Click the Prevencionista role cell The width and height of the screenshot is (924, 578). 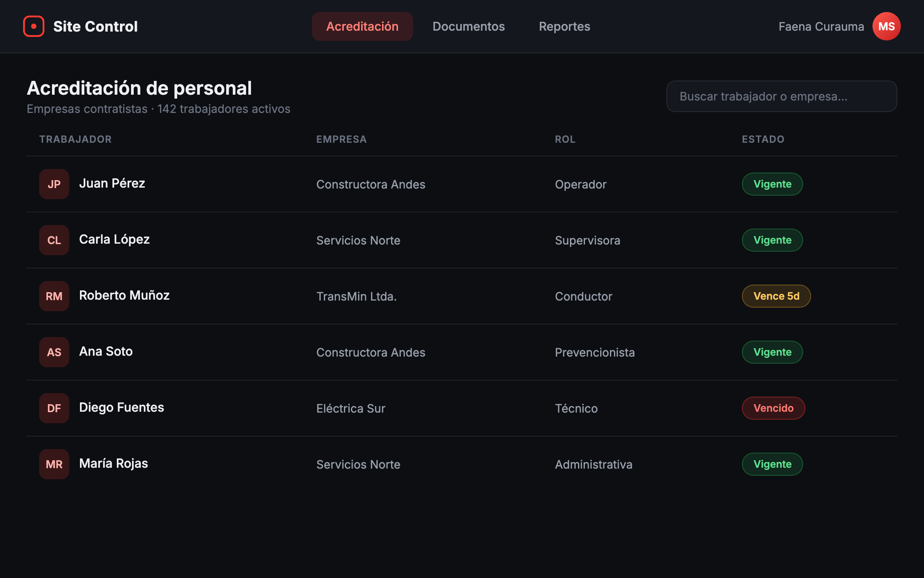pyautogui.click(x=595, y=352)
